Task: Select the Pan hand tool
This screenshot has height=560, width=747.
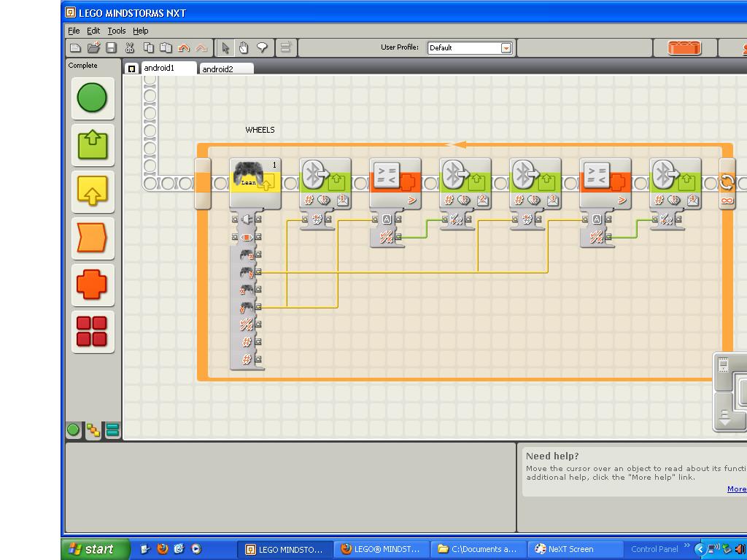Action: coord(244,48)
